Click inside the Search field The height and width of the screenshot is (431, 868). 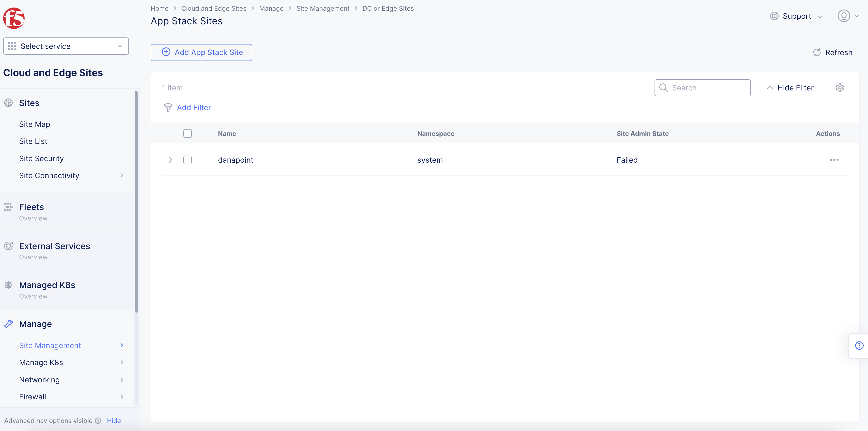[703, 88]
